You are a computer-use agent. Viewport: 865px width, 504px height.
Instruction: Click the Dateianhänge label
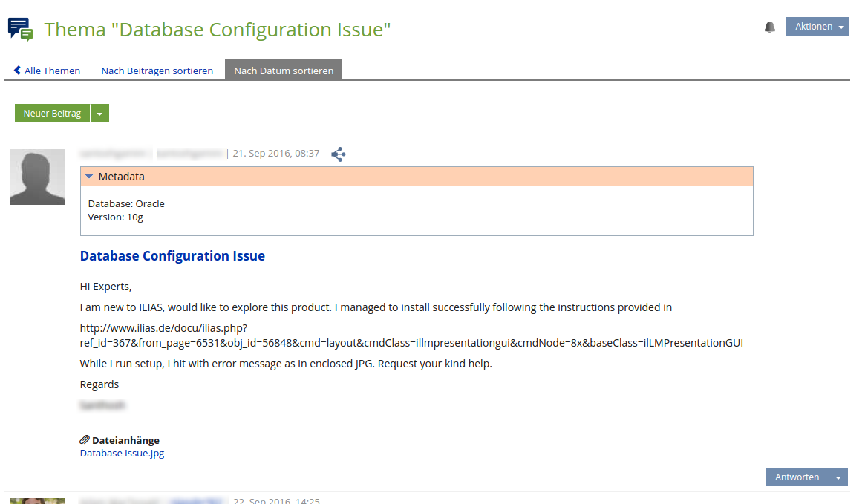125,440
